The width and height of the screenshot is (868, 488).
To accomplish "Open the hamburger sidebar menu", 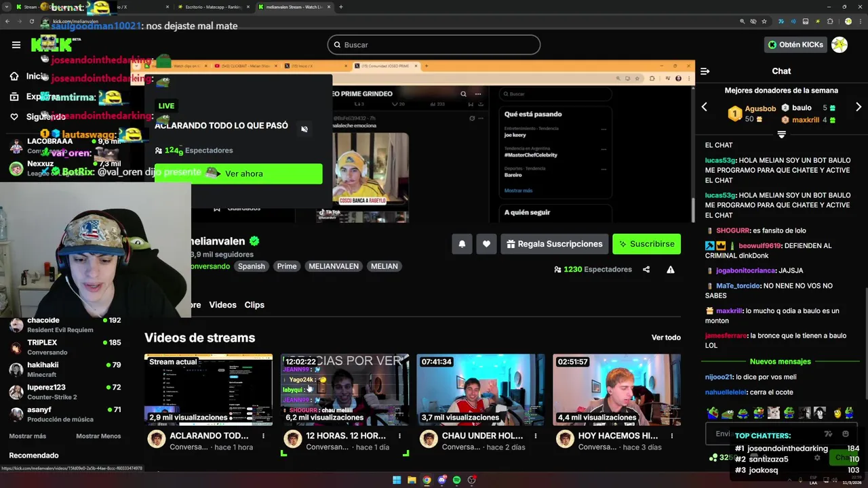I will pos(16,45).
